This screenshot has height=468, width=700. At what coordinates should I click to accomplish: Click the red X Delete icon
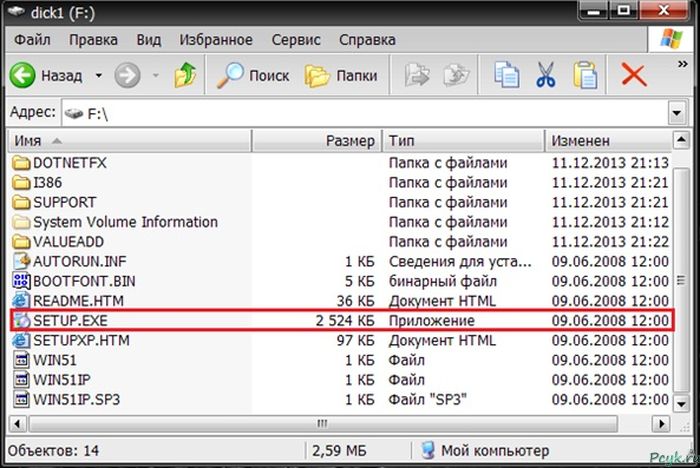(x=633, y=75)
